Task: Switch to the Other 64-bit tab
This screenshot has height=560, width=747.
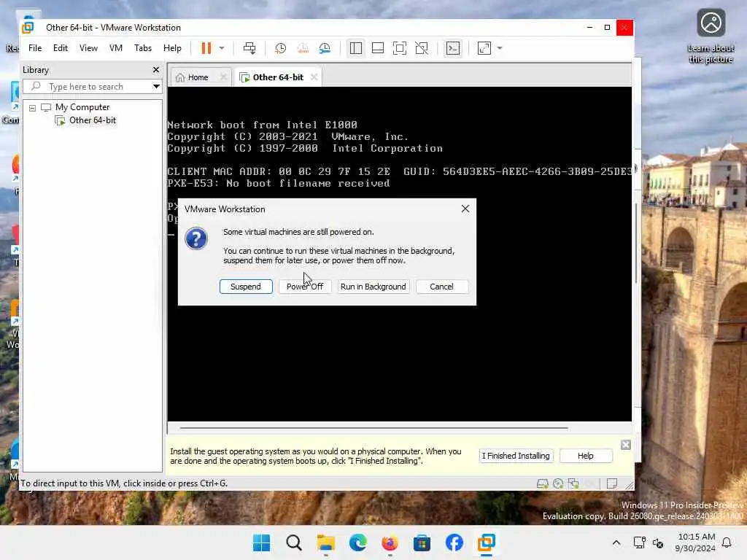Action: pyautogui.click(x=278, y=77)
